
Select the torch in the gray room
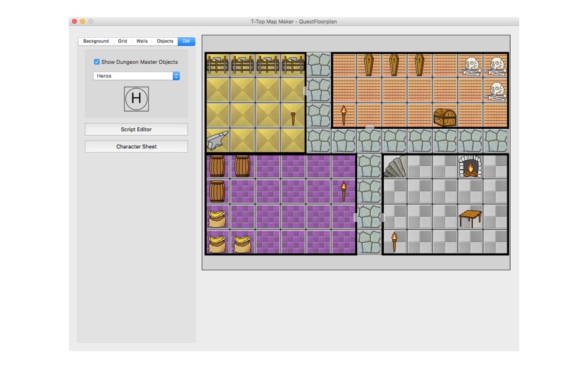click(x=394, y=242)
